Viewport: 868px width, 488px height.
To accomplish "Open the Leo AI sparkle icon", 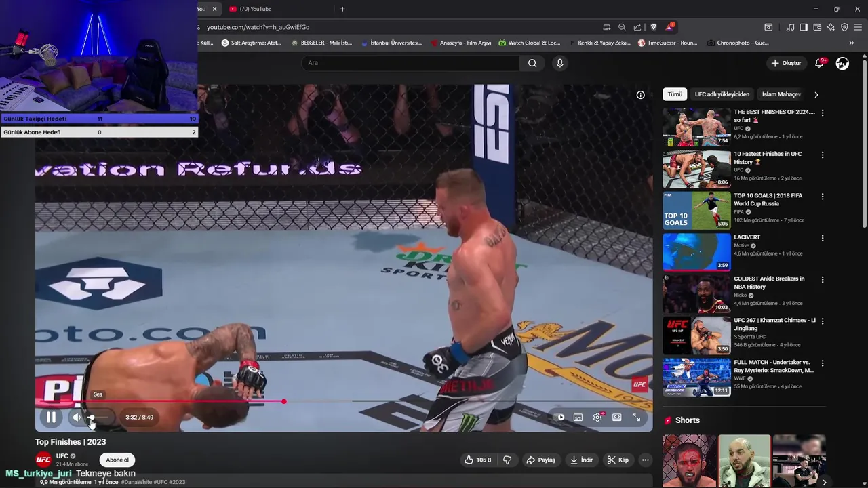I will click(831, 27).
